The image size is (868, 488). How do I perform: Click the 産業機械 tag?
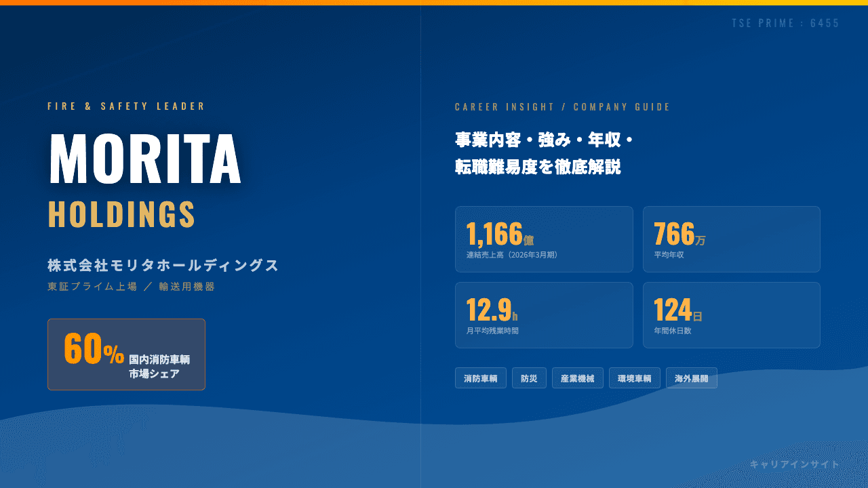pyautogui.click(x=578, y=378)
